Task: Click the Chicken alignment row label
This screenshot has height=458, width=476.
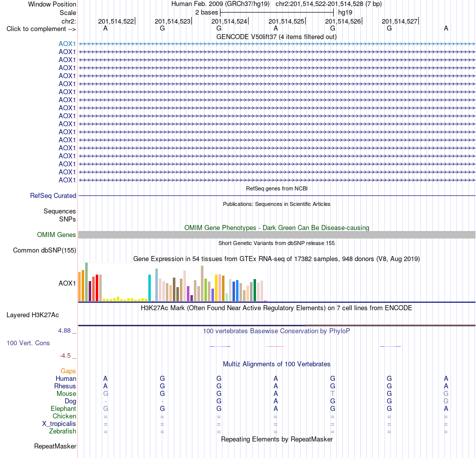Action: [x=64, y=416]
